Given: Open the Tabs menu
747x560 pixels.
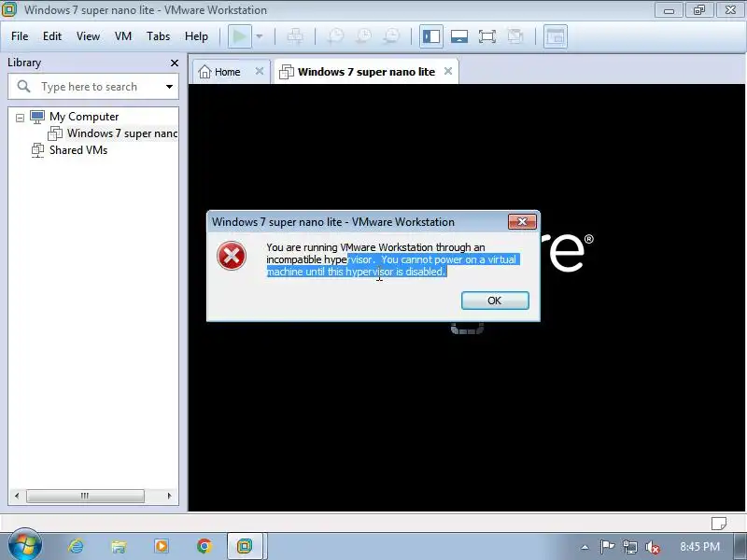Looking at the screenshot, I should [x=158, y=36].
